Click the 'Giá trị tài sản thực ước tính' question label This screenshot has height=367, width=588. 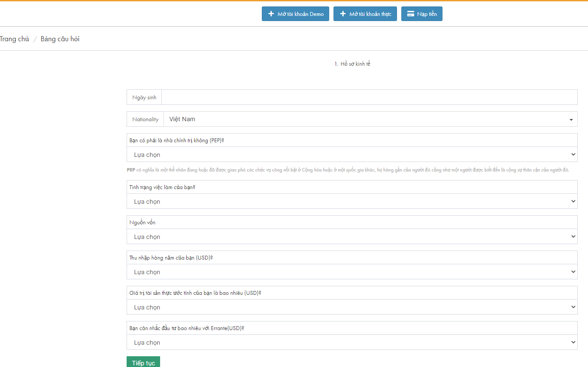coord(195,293)
